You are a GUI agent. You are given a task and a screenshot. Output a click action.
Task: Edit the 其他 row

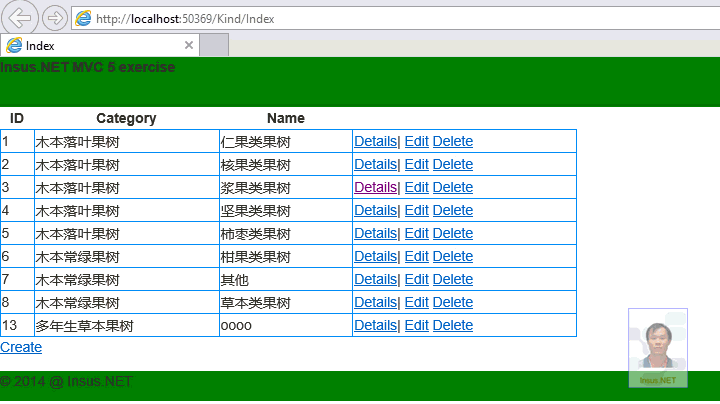[416, 279]
